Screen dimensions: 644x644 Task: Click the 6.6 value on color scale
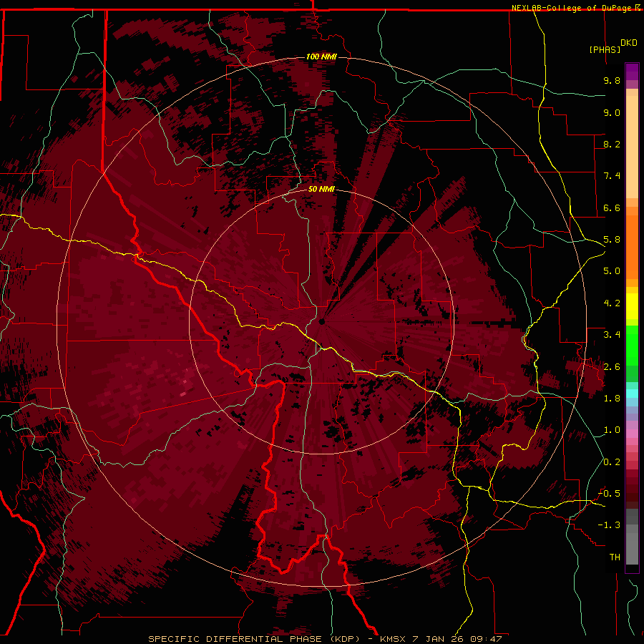pyautogui.click(x=612, y=208)
